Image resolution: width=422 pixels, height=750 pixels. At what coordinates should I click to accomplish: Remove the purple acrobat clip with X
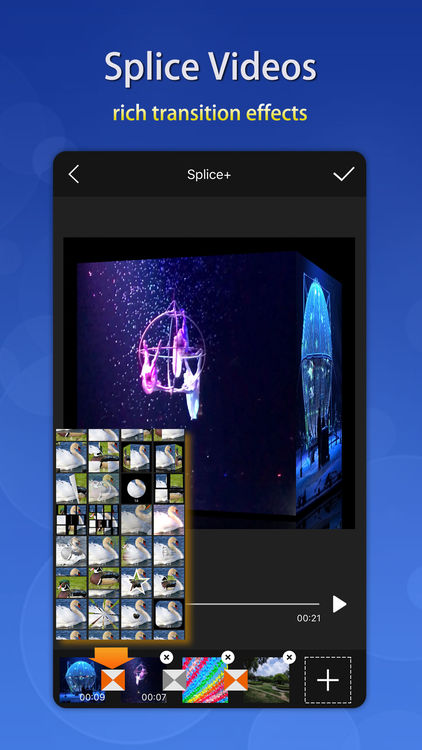[x=166, y=658]
